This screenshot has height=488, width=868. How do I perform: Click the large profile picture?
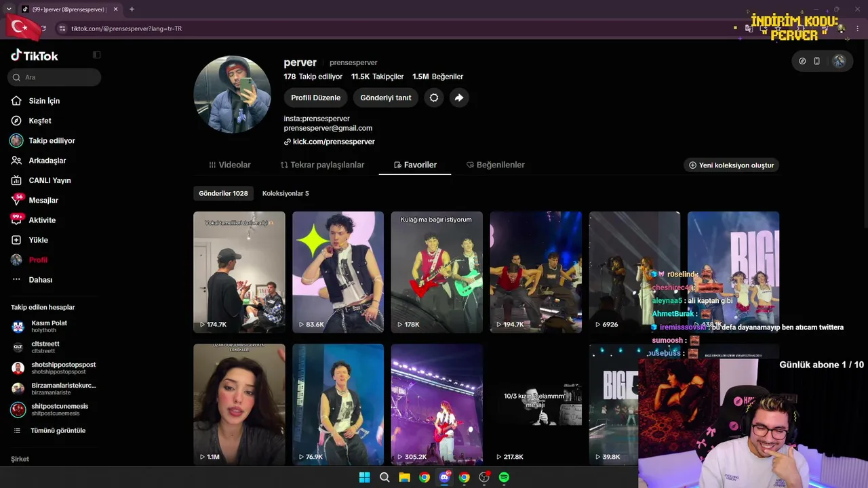click(x=233, y=95)
